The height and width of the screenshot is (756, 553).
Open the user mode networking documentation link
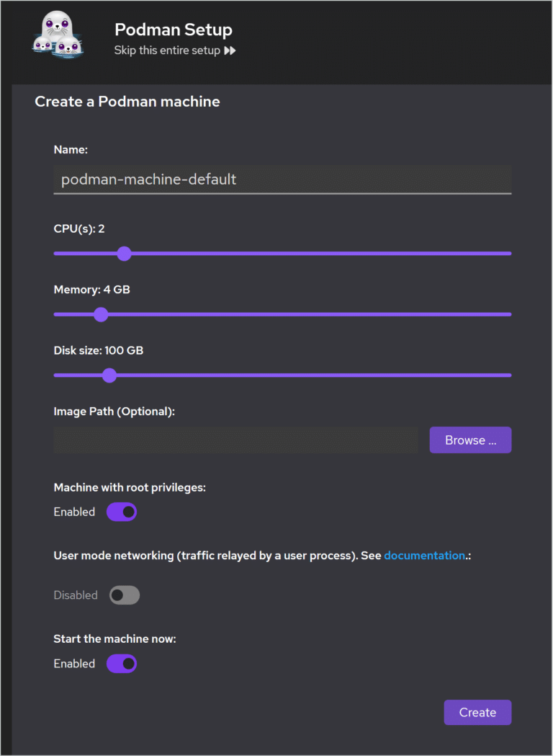424,556
